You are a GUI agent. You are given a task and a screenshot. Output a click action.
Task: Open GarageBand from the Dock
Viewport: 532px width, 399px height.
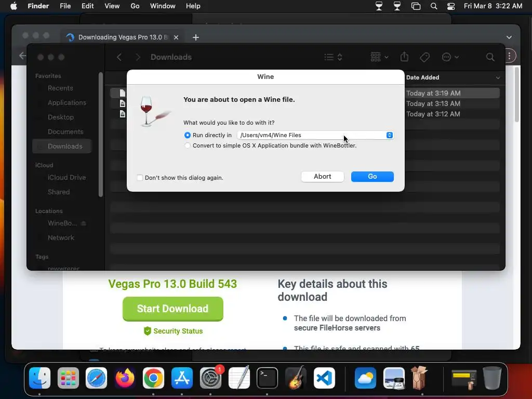click(296, 378)
